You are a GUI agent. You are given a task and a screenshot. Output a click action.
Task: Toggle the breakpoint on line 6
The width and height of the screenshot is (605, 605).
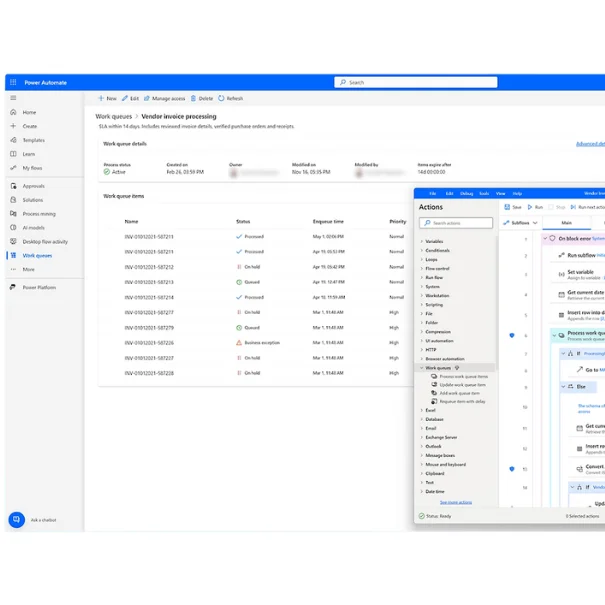(512, 335)
